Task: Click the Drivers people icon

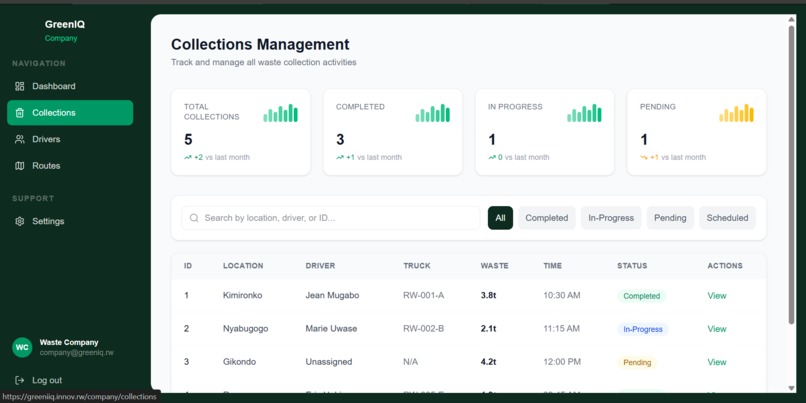Action: click(20, 139)
